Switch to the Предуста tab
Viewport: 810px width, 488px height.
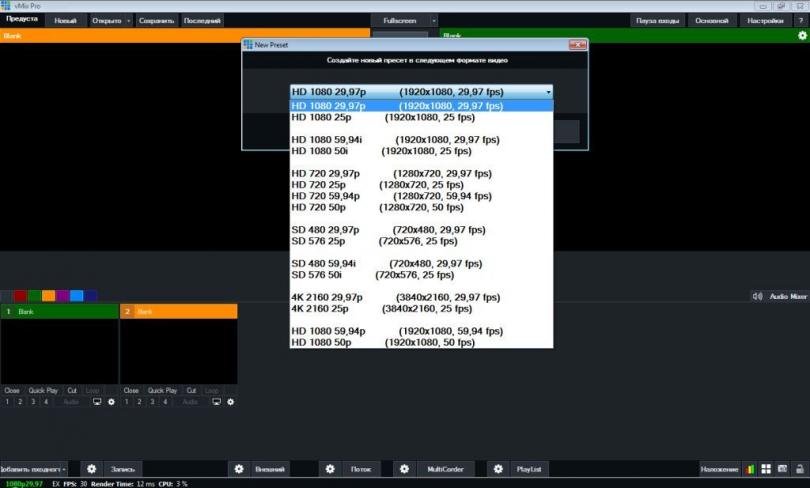click(x=22, y=20)
